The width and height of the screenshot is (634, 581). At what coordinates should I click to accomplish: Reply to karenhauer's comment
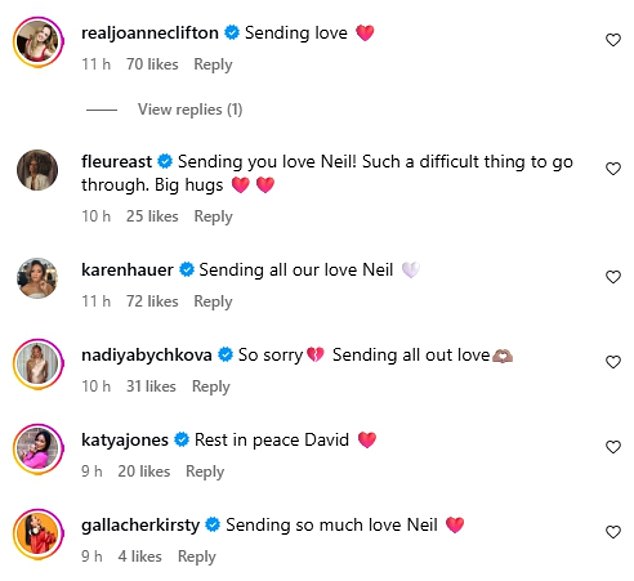[213, 301]
